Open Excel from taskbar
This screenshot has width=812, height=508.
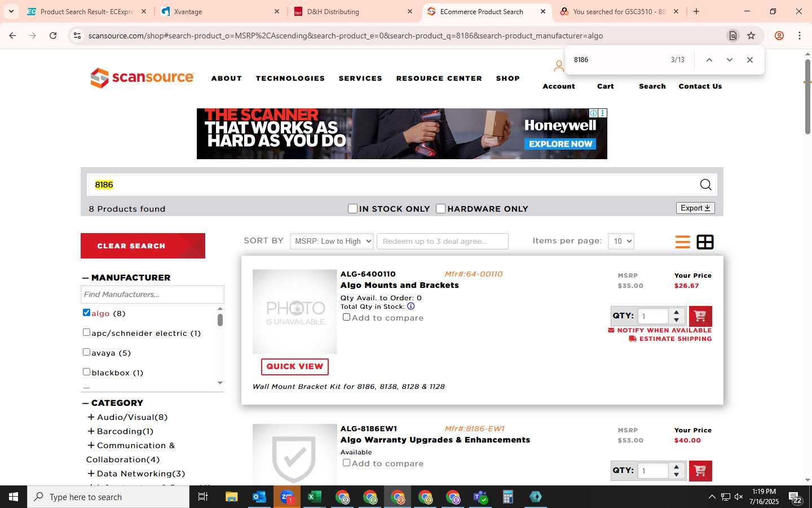[x=315, y=497]
